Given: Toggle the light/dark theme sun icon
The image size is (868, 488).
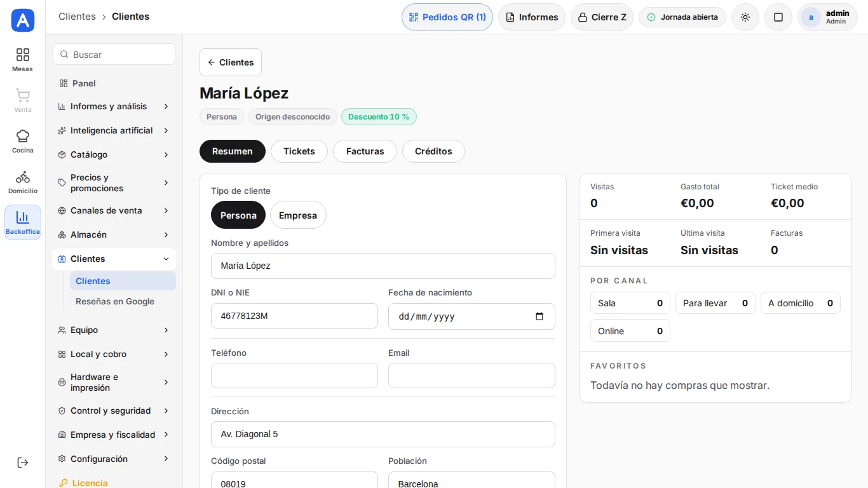Looking at the screenshot, I should pyautogui.click(x=745, y=17).
